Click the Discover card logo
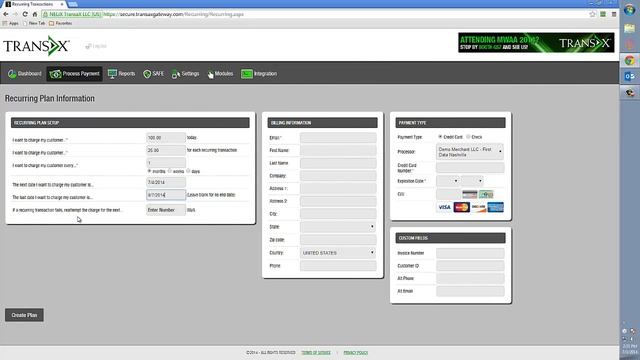The width and height of the screenshot is (640, 360). tap(478, 207)
